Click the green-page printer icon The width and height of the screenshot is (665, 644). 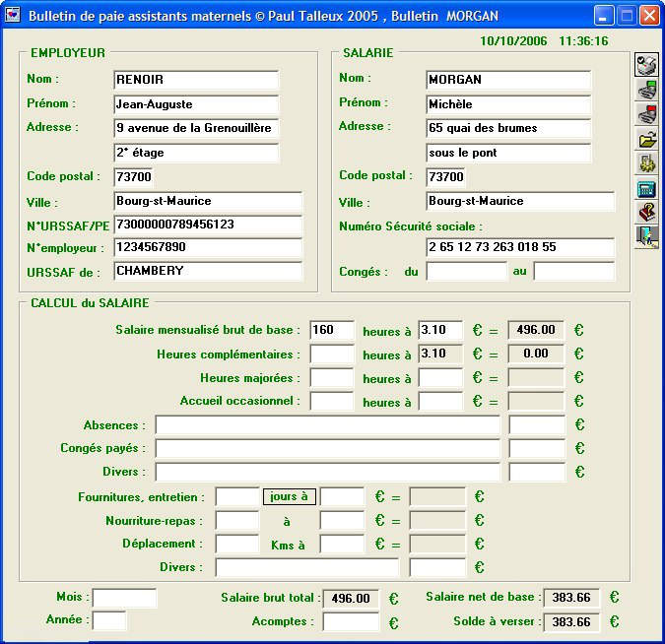(646, 89)
